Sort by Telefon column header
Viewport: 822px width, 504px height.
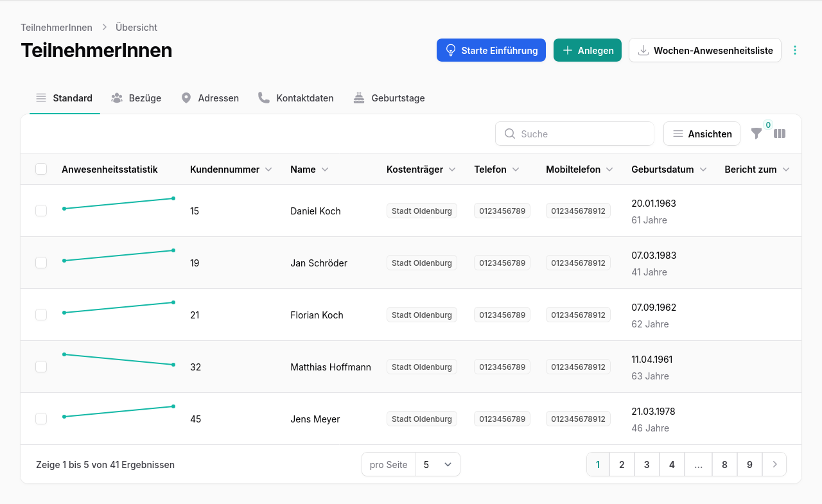(497, 169)
